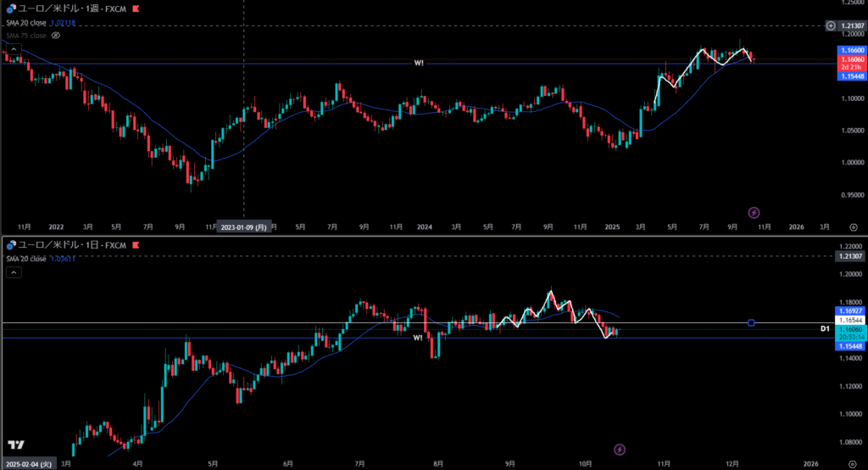Collapse indicator legend on daily chart
Image resolution: width=868 pixels, height=470 pixels.
pyautogui.click(x=14, y=272)
